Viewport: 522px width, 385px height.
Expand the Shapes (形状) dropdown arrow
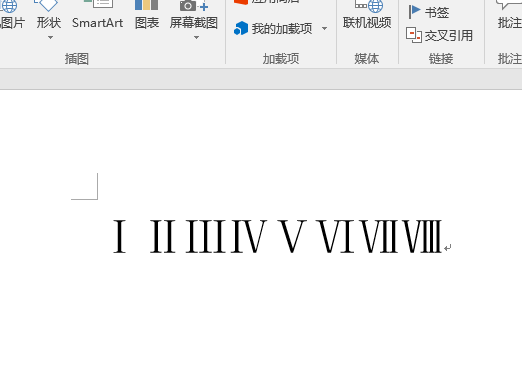[50, 37]
